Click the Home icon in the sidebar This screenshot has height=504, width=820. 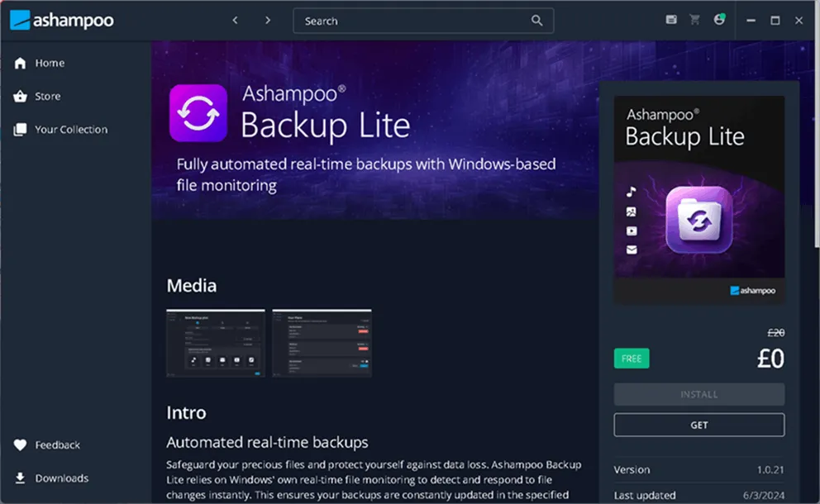[x=21, y=64]
